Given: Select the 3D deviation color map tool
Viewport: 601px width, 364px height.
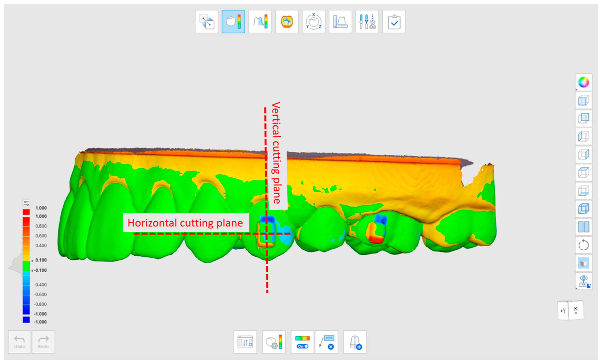Looking at the screenshot, I should pos(233,21).
